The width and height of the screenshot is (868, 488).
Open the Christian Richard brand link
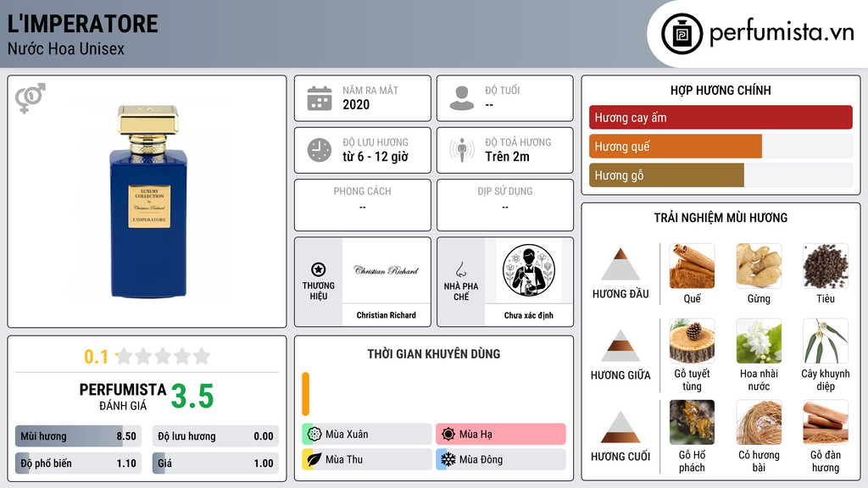tap(387, 315)
